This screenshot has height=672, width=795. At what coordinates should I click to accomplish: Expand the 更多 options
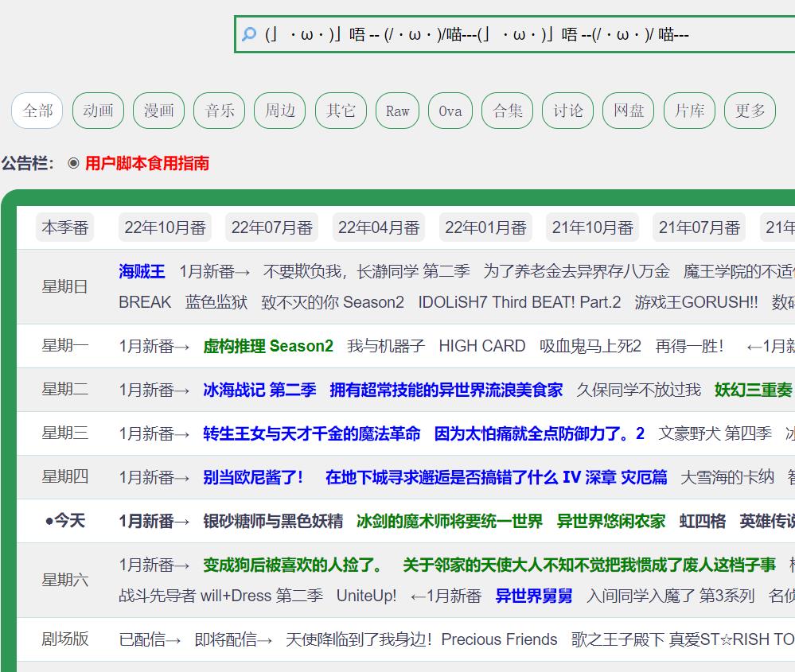(749, 111)
